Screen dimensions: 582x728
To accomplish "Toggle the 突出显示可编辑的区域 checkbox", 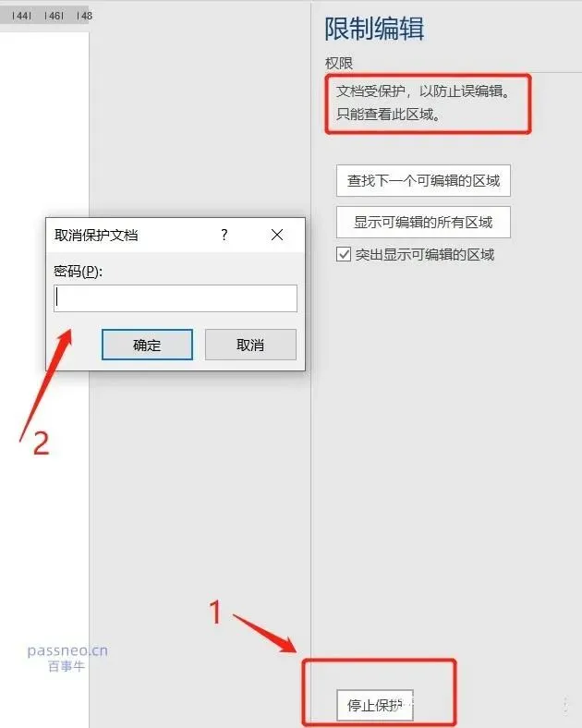I will click(344, 254).
